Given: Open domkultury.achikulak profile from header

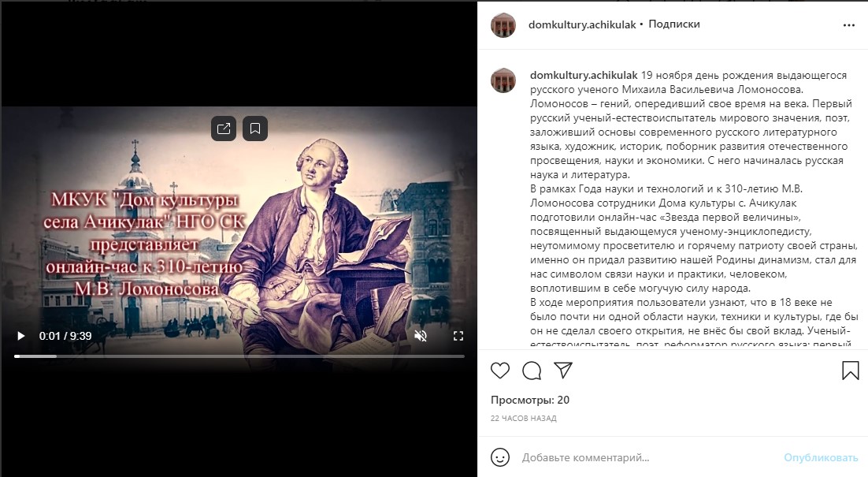Looking at the screenshot, I should click(582, 25).
